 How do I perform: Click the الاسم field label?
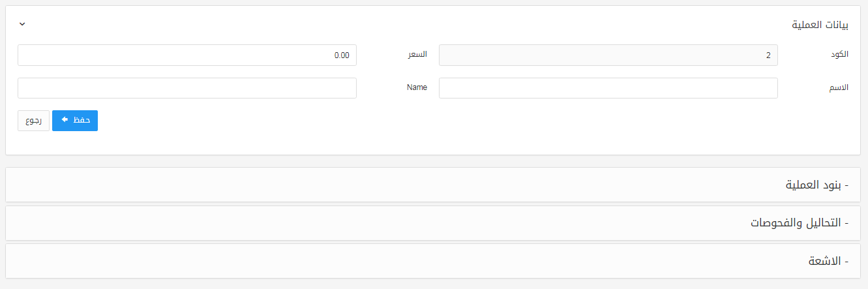[838, 87]
